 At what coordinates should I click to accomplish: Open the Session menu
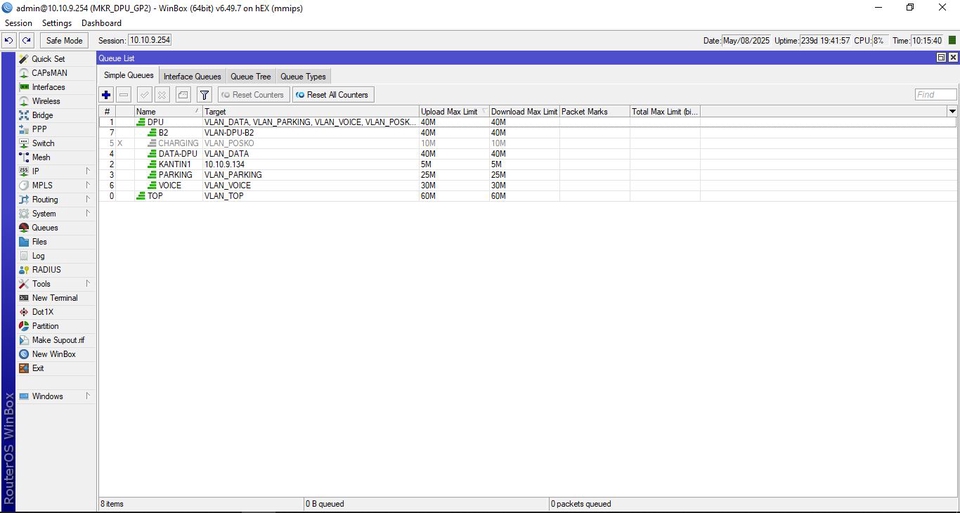[18, 23]
